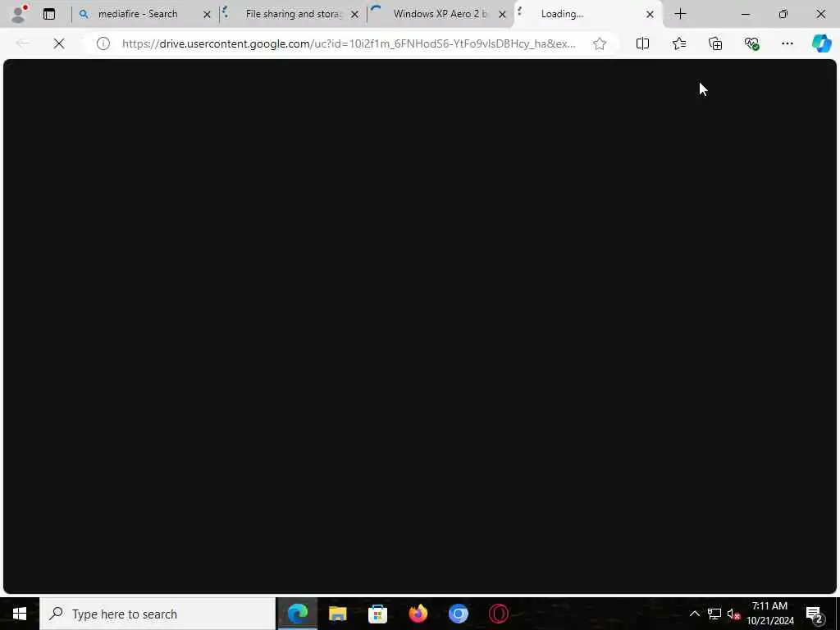Open the Favorites list
840x630 pixels.
coord(678,43)
